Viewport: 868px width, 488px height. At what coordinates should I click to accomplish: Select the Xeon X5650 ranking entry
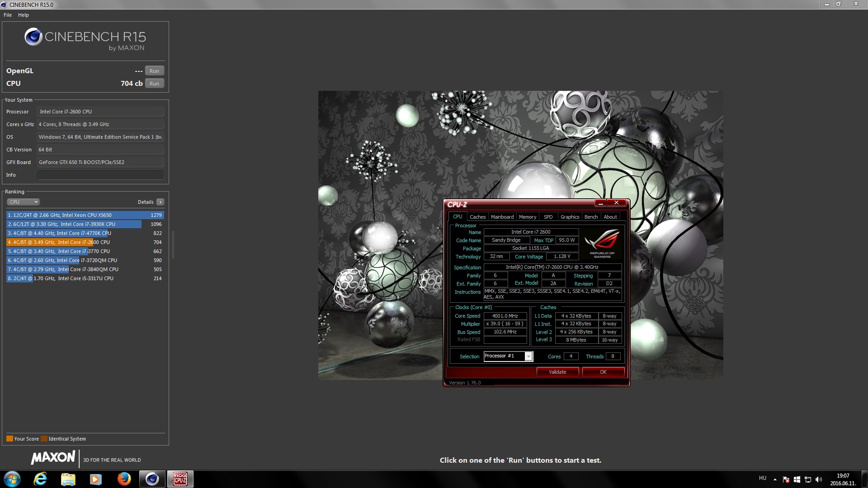85,215
